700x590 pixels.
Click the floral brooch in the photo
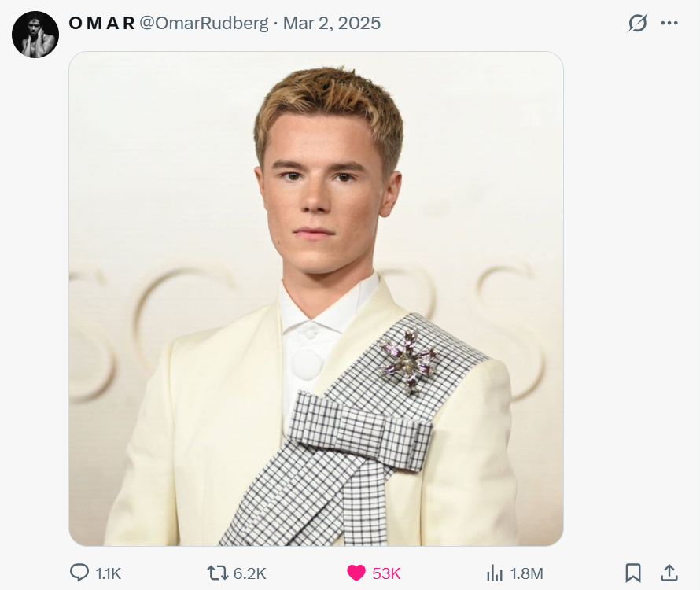click(409, 362)
